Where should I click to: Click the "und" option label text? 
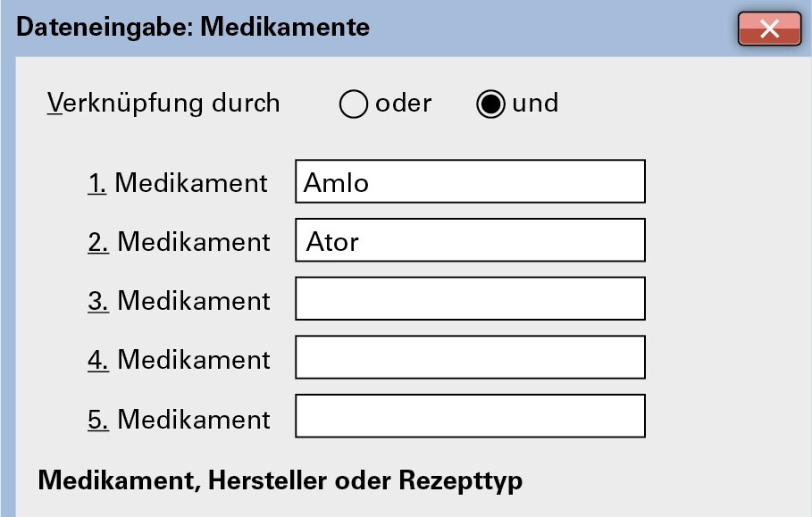pyautogui.click(x=535, y=104)
